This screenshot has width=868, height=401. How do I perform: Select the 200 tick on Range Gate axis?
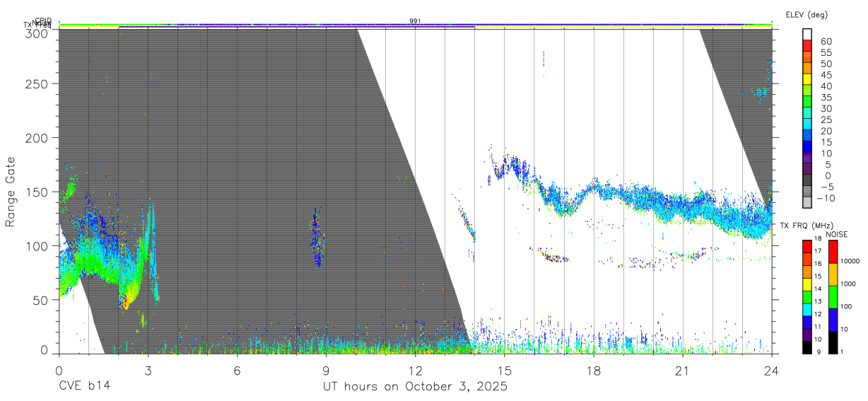37,137
